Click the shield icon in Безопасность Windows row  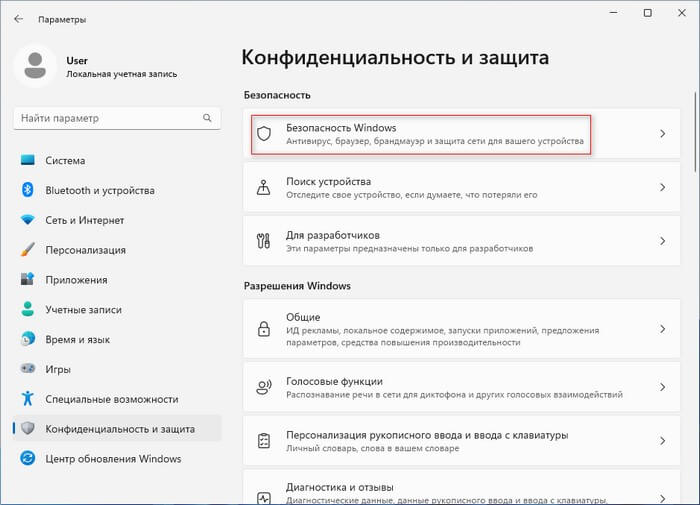[x=264, y=134]
